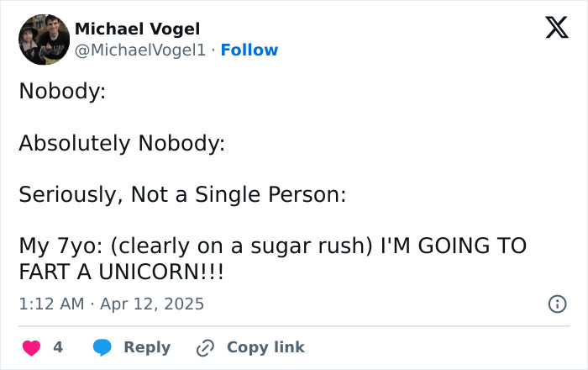
Task: Click the blue reply speech bubble icon
Action: (102, 347)
